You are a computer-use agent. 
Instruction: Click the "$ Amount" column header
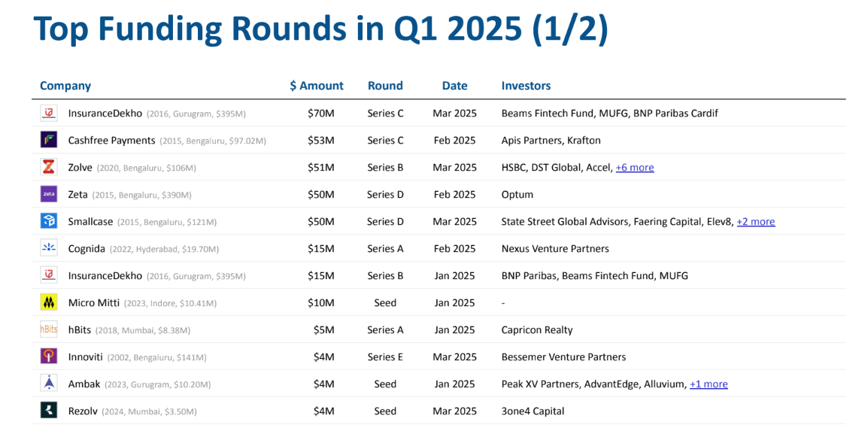point(317,86)
